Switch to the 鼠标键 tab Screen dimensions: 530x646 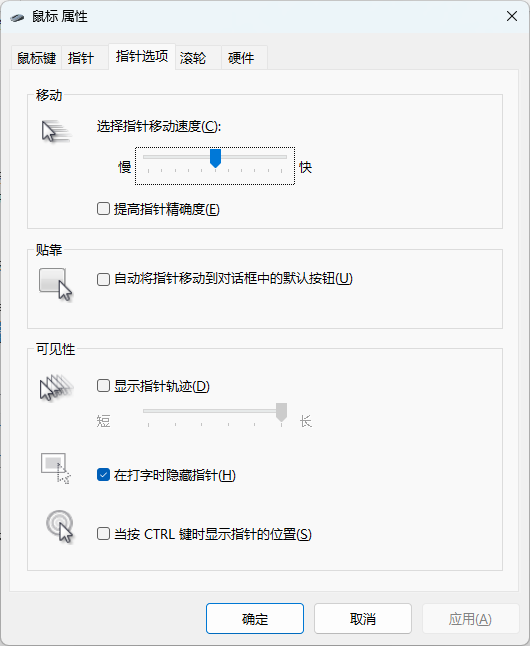pos(36,58)
